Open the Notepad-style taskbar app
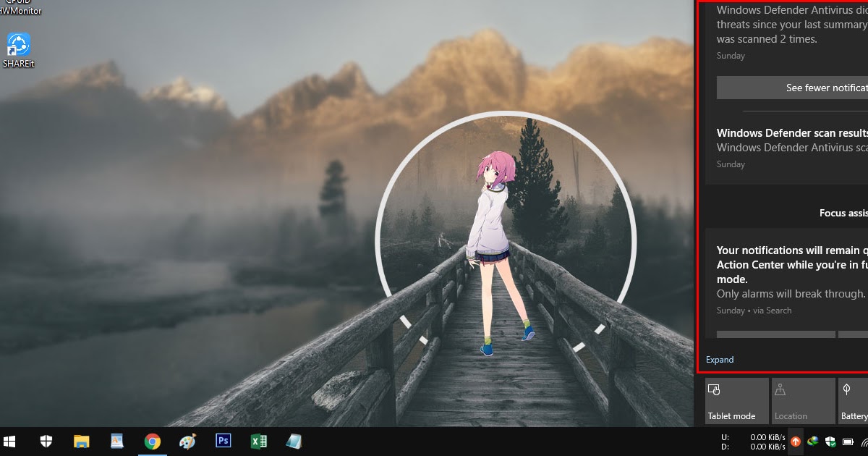The image size is (868, 456). tap(294, 441)
